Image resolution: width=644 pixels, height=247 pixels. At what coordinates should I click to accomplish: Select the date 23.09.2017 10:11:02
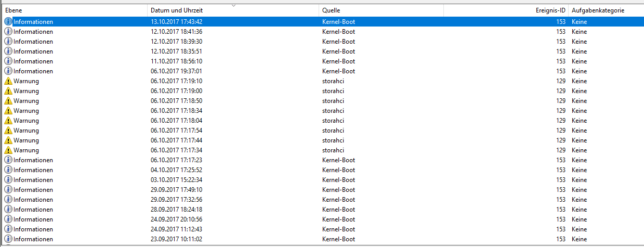pos(176,239)
